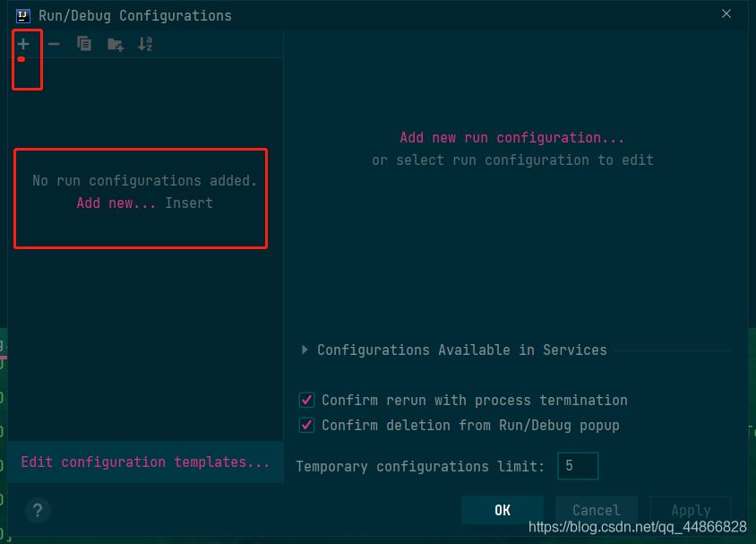The image size is (756, 544).
Task: Click the Add new run configuration link
Action: pyautogui.click(x=511, y=137)
